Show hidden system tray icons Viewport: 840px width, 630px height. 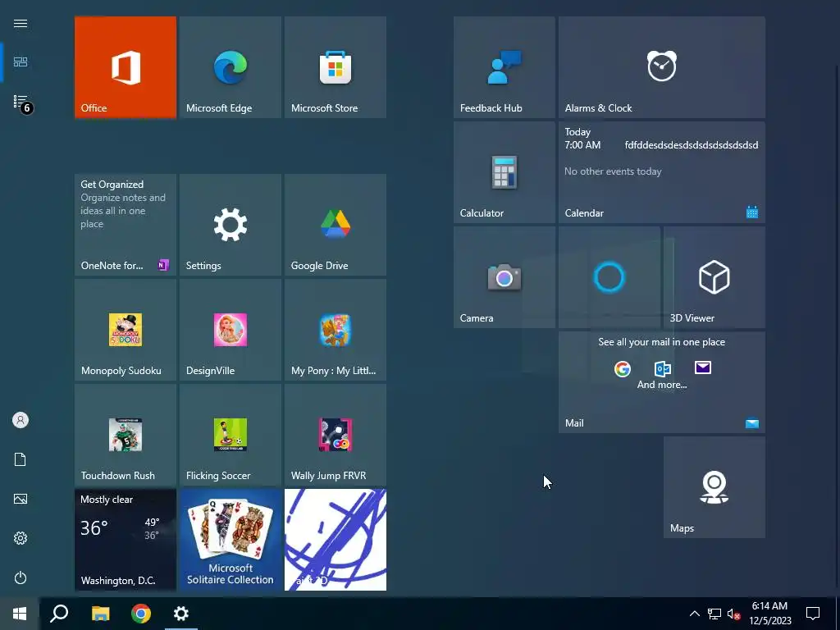[694, 614]
